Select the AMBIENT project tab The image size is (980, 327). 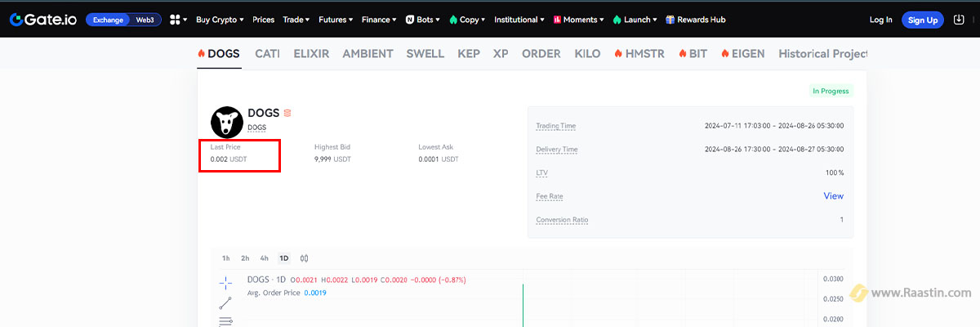click(x=367, y=54)
